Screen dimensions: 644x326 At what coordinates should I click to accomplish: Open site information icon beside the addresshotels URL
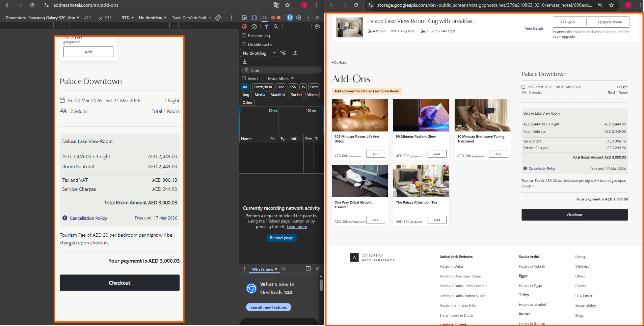[47, 5]
